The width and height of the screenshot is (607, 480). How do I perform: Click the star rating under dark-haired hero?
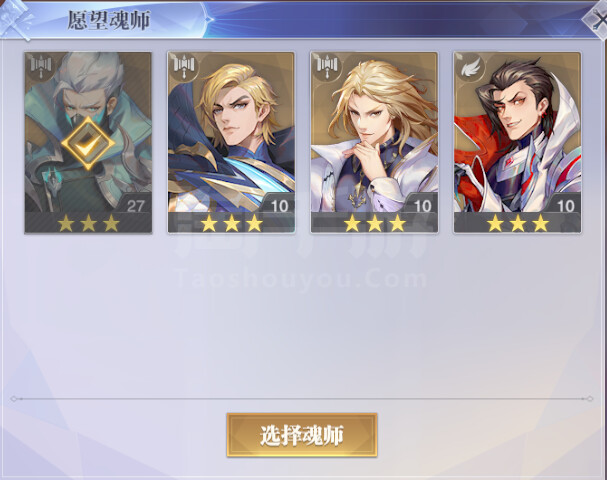coord(518,223)
